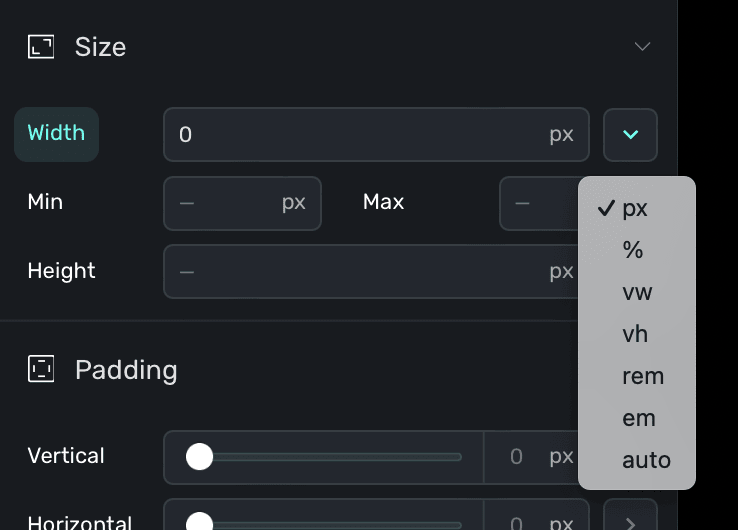Choose rem unit option
Viewport: 738px width, 530px height.
pyautogui.click(x=642, y=376)
